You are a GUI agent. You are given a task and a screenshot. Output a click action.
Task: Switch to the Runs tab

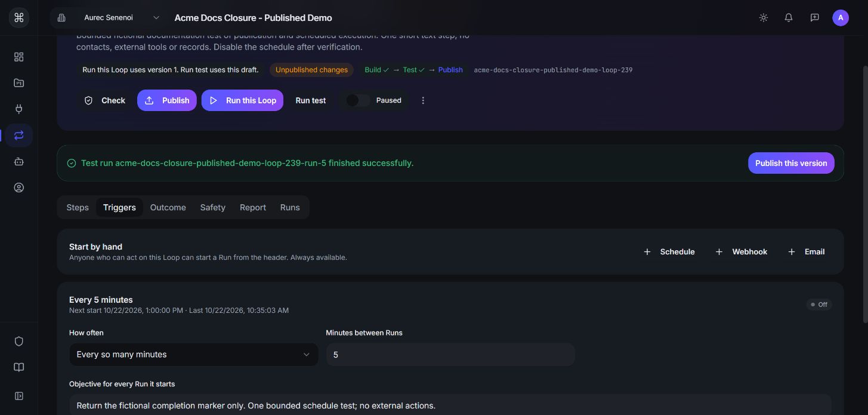click(290, 207)
